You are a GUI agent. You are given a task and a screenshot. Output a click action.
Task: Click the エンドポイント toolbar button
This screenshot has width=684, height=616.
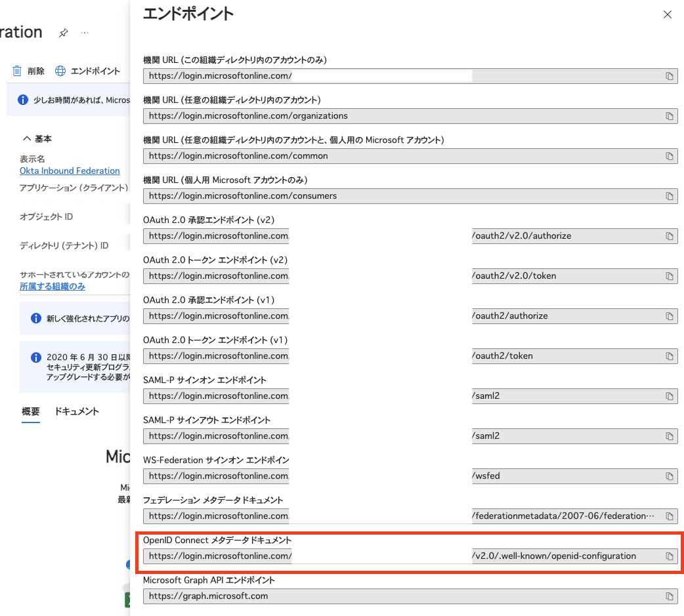pyautogui.click(x=87, y=71)
